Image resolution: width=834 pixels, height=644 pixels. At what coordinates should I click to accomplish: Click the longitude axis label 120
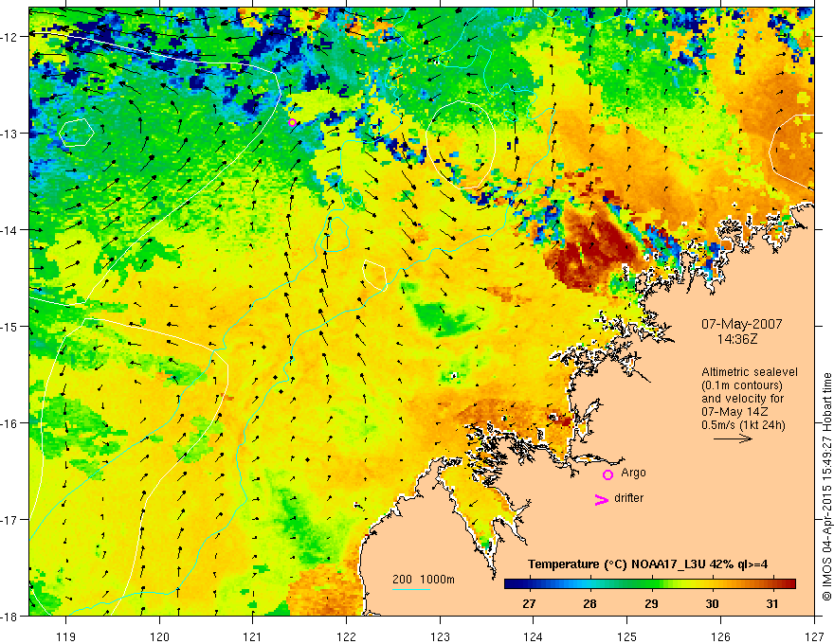coord(159,636)
